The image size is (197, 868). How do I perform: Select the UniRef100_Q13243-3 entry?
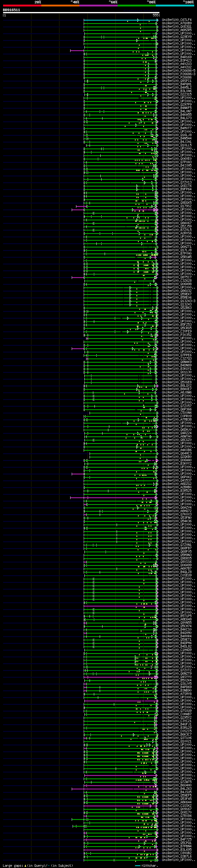coord(179,301)
